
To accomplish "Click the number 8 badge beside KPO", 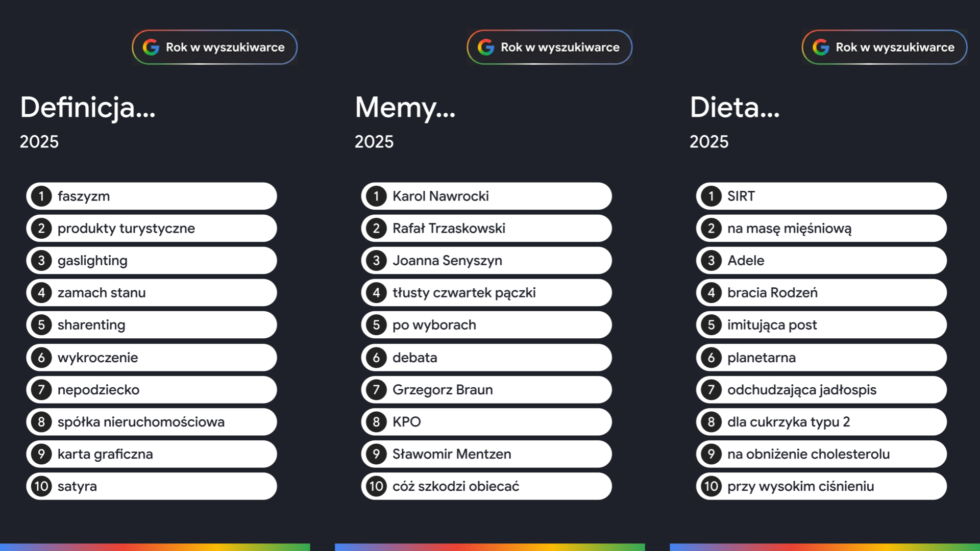I will (376, 422).
